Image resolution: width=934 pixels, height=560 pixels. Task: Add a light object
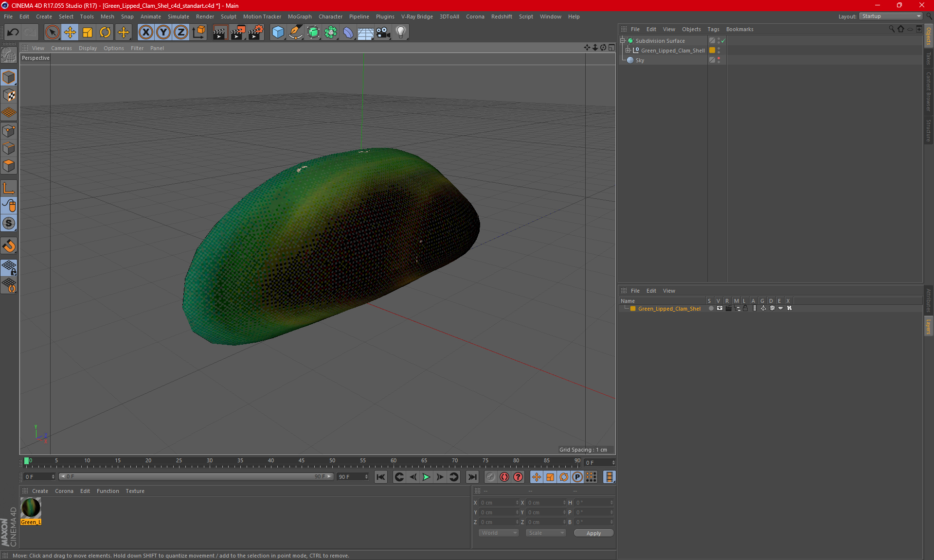[x=401, y=32]
